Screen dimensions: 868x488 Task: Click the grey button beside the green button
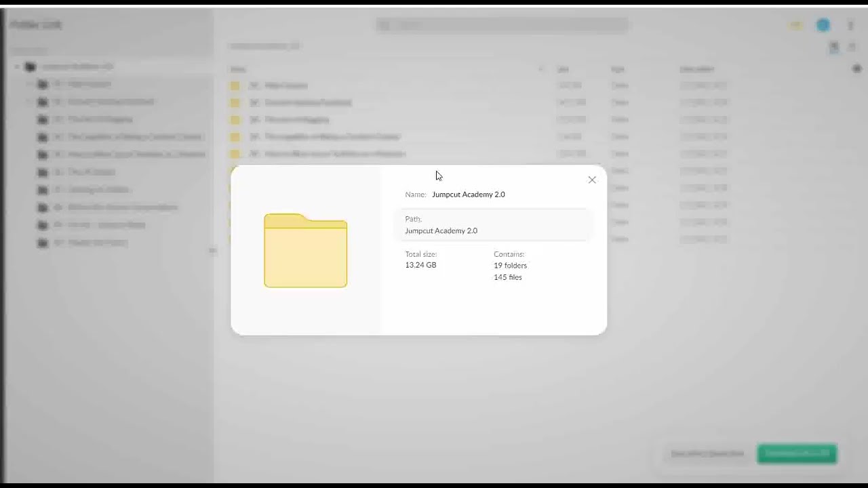point(707,453)
